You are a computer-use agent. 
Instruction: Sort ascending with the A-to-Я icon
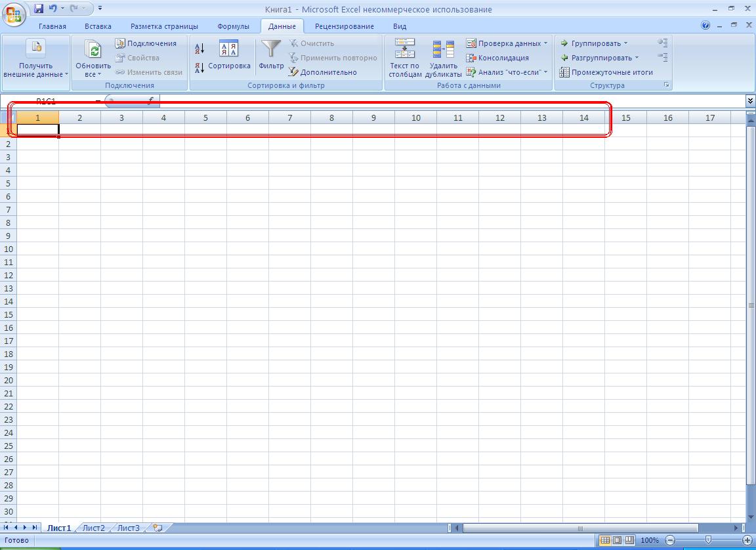[200, 49]
